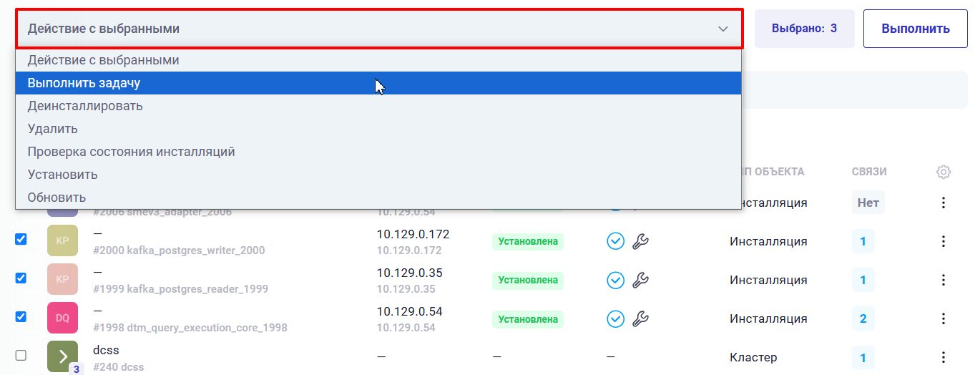Viewport: 980px width, 375px height.
Task: Click checkmark status icon for kafka_postgres_reader_1999
Action: coord(615,280)
